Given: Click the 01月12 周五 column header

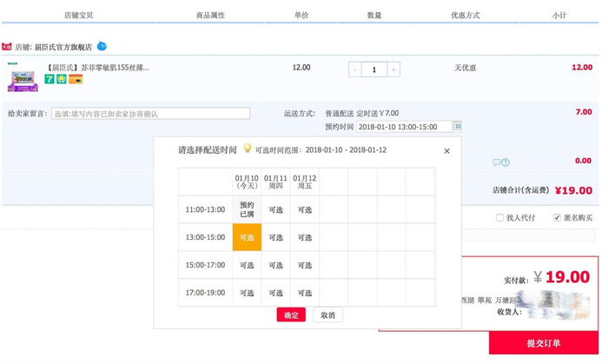Looking at the screenshot, I should pyautogui.click(x=305, y=182).
